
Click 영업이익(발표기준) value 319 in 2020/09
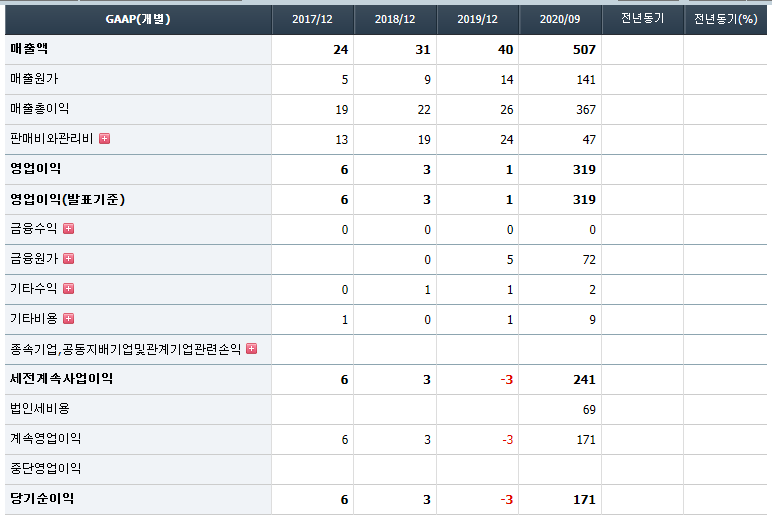[584, 200]
